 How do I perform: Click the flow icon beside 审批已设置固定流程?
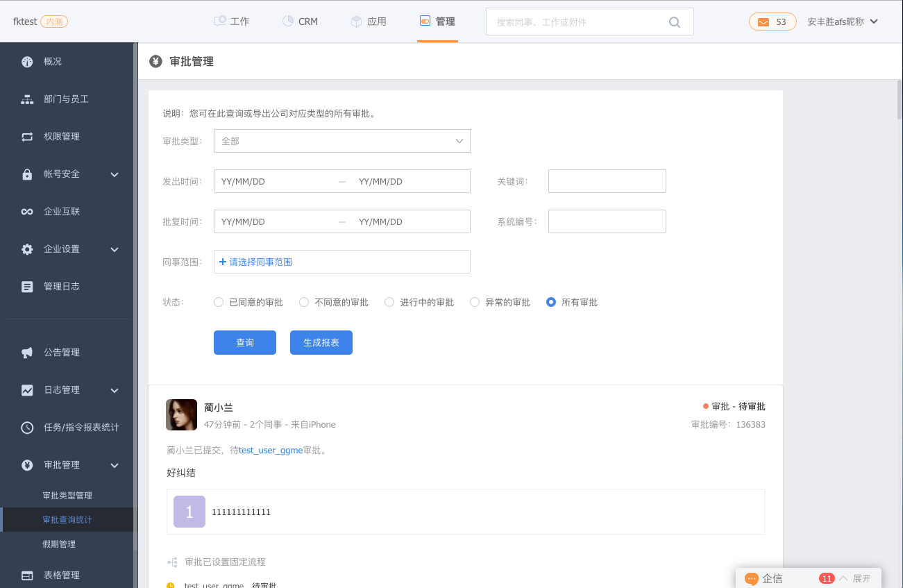pos(172,562)
